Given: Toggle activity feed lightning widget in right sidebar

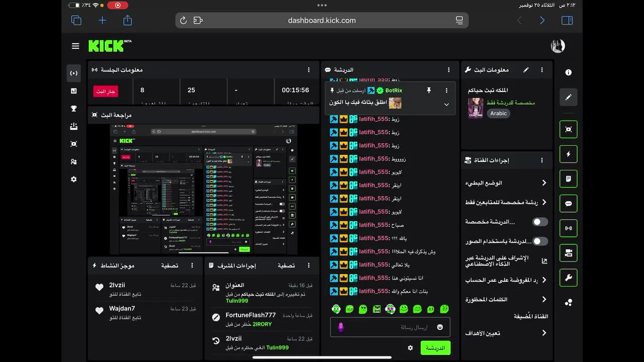Looking at the screenshot, I should pos(569,154).
